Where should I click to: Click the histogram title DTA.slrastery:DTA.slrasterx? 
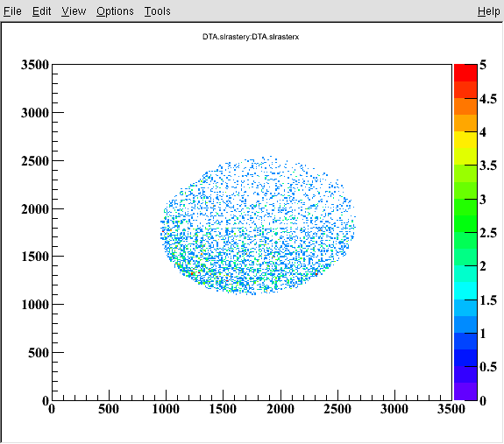tap(251, 37)
